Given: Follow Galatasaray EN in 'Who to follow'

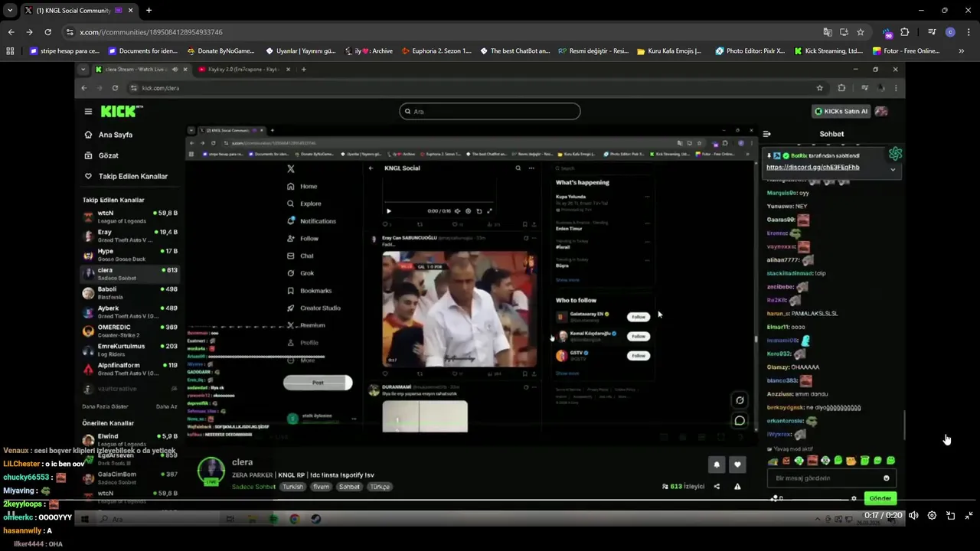Looking at the screenshot, I should click(639, 317).
